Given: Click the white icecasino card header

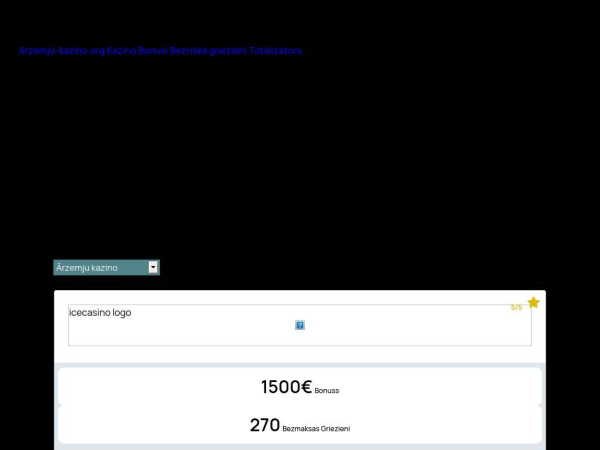Looking at the screenshot, I should pos(300,326).
